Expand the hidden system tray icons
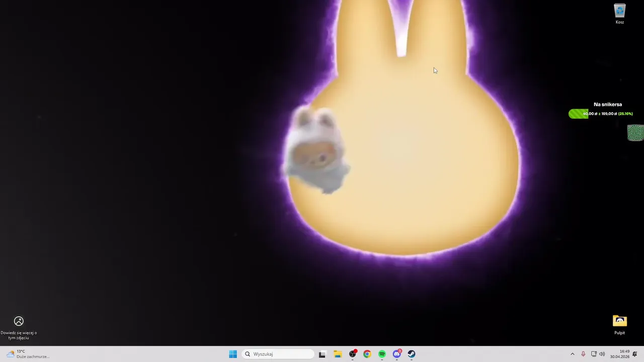Image resolution: width=644 pixels, height=362 pixels. tap(572, 354)
